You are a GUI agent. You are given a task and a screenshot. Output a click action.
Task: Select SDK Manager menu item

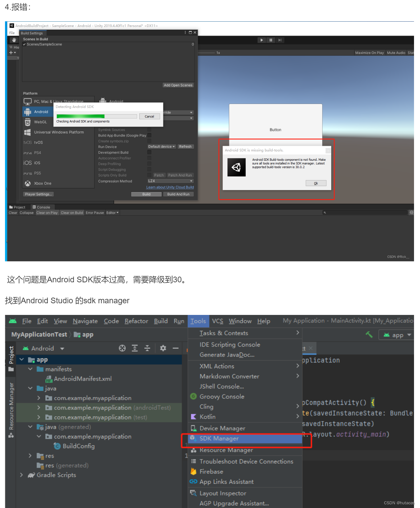[245, 438]
